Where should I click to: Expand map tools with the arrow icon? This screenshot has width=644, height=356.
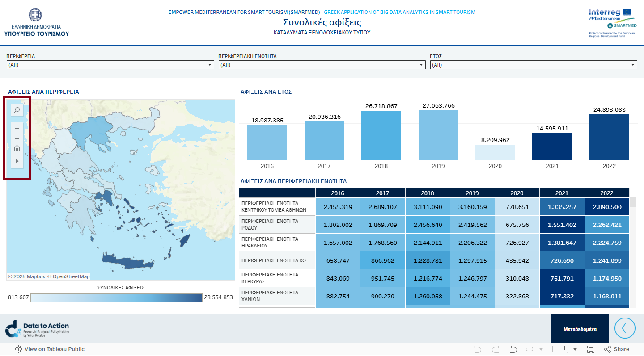tap(17, 161)
